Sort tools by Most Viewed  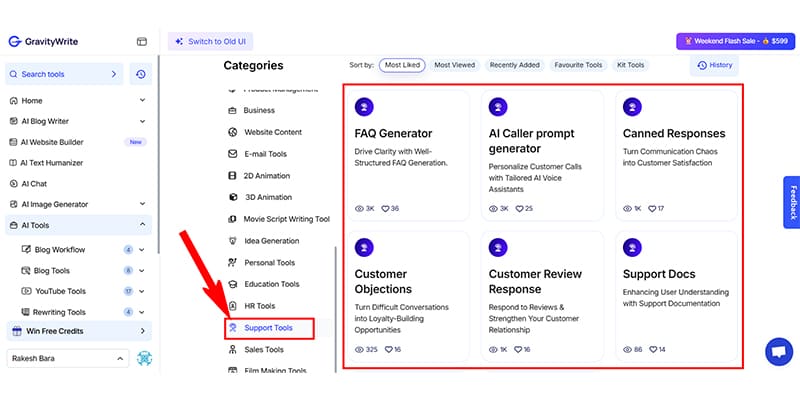point(454,65)
